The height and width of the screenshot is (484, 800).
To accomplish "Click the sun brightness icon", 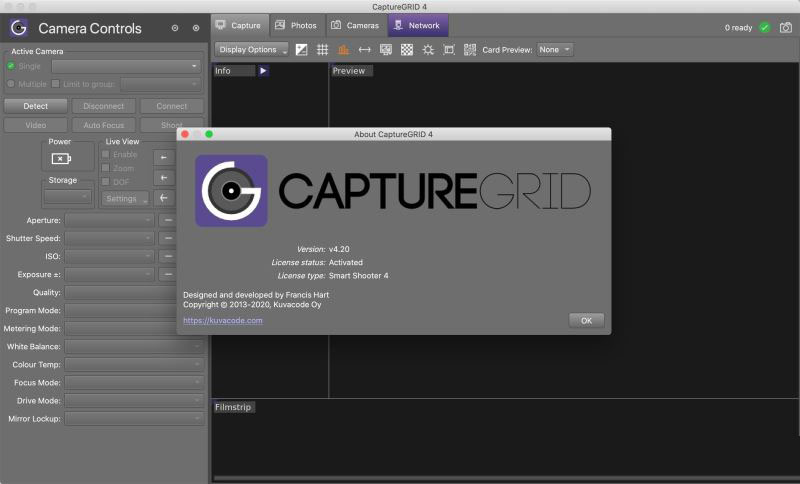I will click(428, 49).
